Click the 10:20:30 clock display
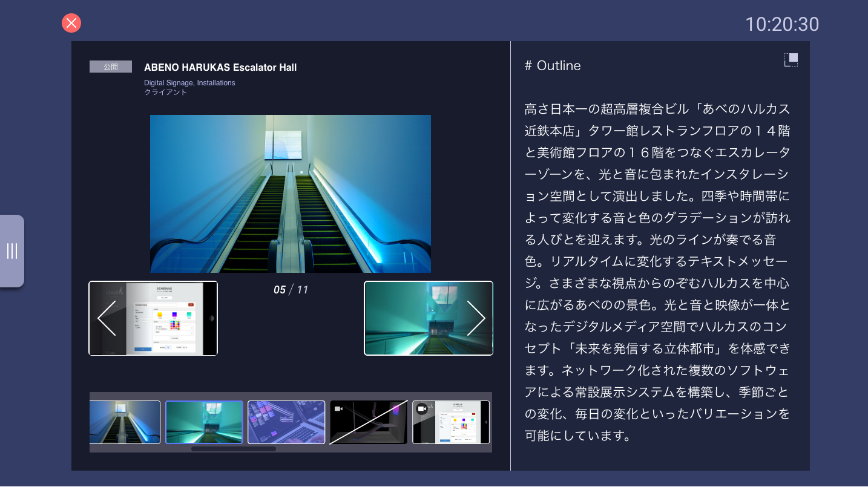The height and width of the screenshot is (487, 868). 782,24
